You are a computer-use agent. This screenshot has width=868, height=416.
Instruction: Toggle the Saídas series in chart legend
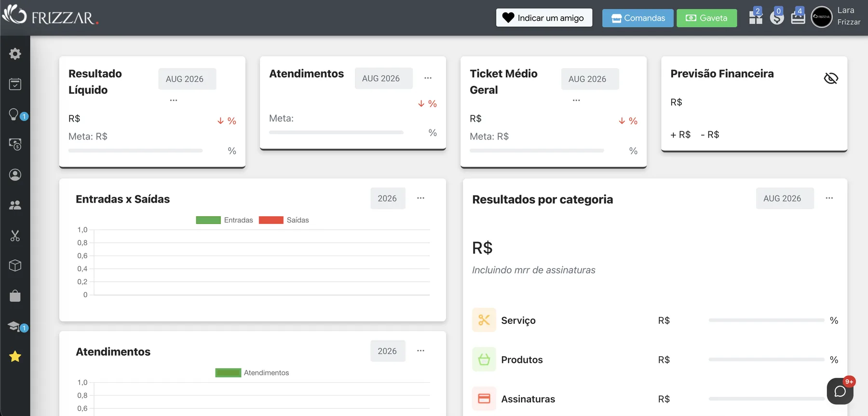[x=284, y=220]
